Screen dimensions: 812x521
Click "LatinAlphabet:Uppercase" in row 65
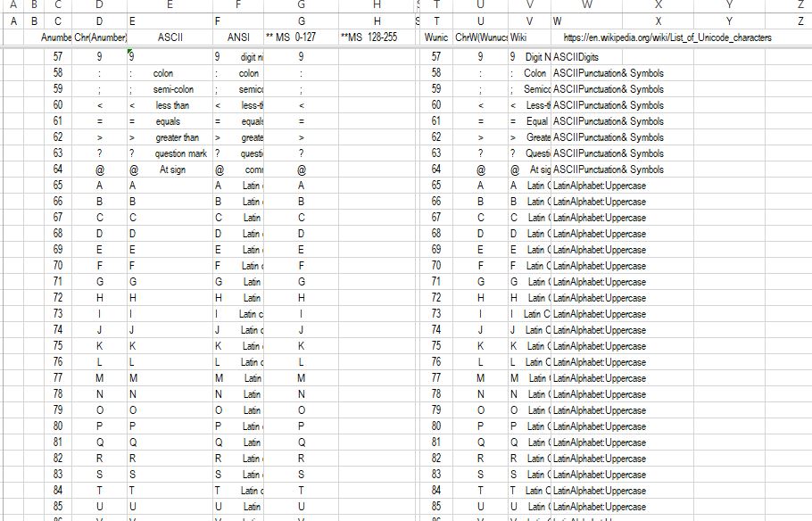pos(599,186)
